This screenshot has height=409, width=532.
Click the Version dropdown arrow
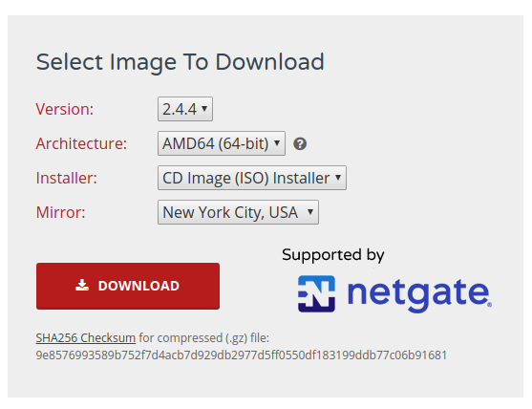pos(204,109)
